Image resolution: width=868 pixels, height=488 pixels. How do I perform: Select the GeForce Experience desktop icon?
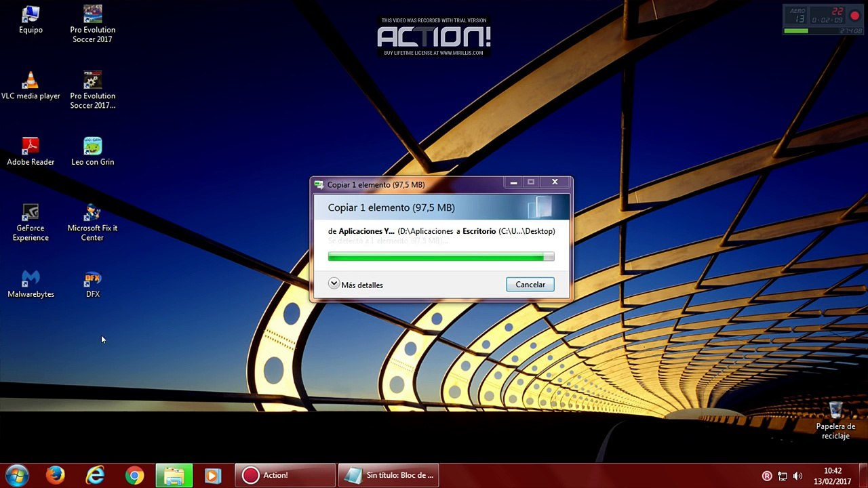point(31,222)
